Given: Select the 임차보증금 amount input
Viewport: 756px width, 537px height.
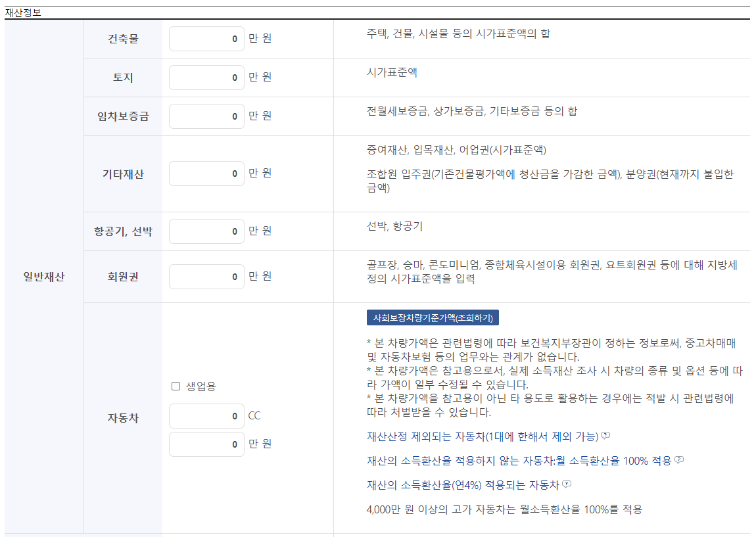Looking at the screenshot, I should tap(206, 116).
